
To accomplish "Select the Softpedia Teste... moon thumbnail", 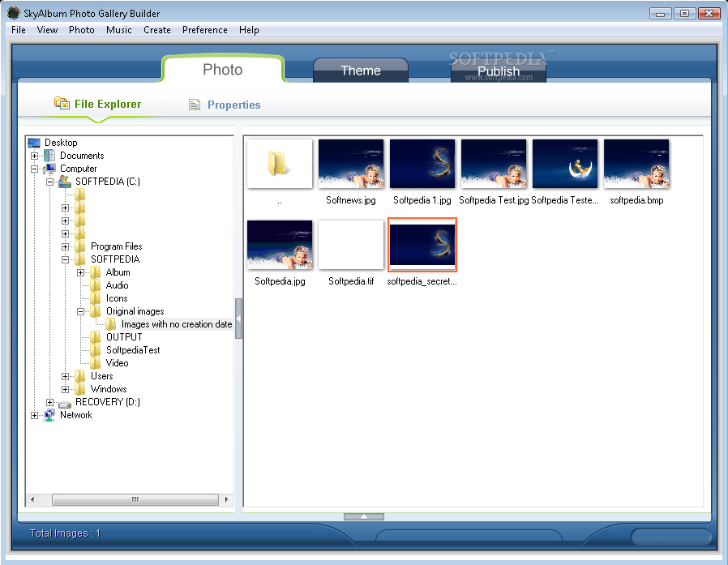I will pyautogui.click(x=565, y=164).
